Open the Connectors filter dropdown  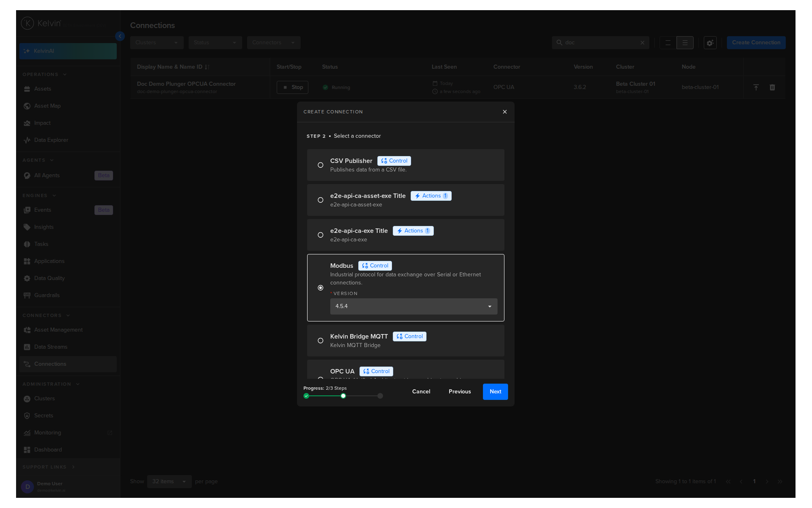coord(274,43)
